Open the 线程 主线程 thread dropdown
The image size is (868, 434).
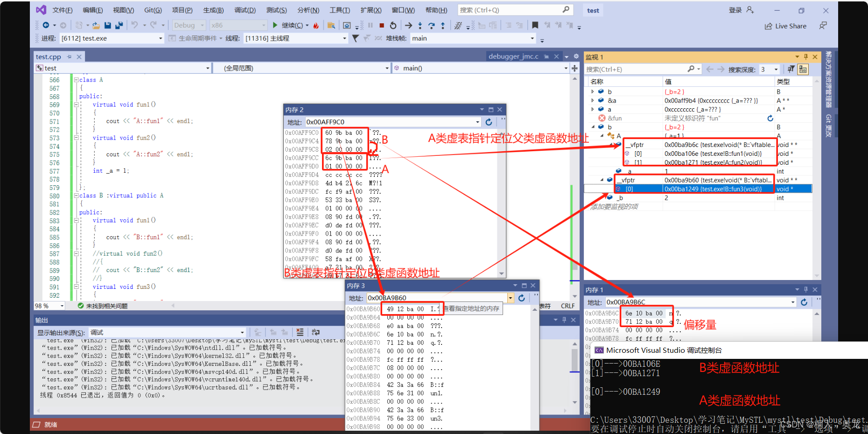pos(296,38)
